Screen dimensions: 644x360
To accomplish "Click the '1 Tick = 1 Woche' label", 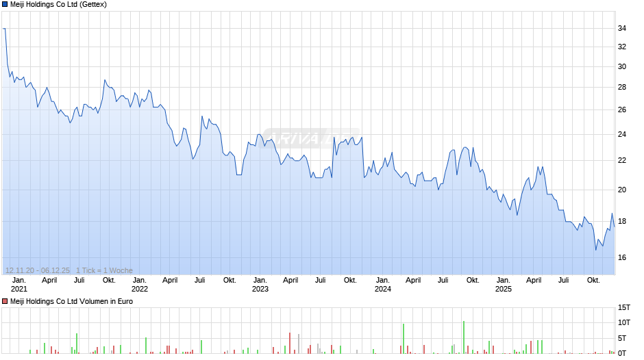I will tap(104, 270).
